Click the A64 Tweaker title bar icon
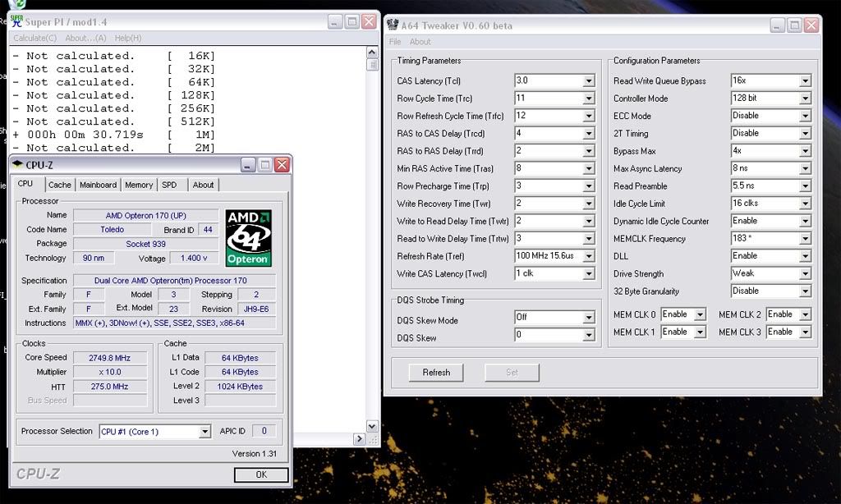 tap(393, 25)
